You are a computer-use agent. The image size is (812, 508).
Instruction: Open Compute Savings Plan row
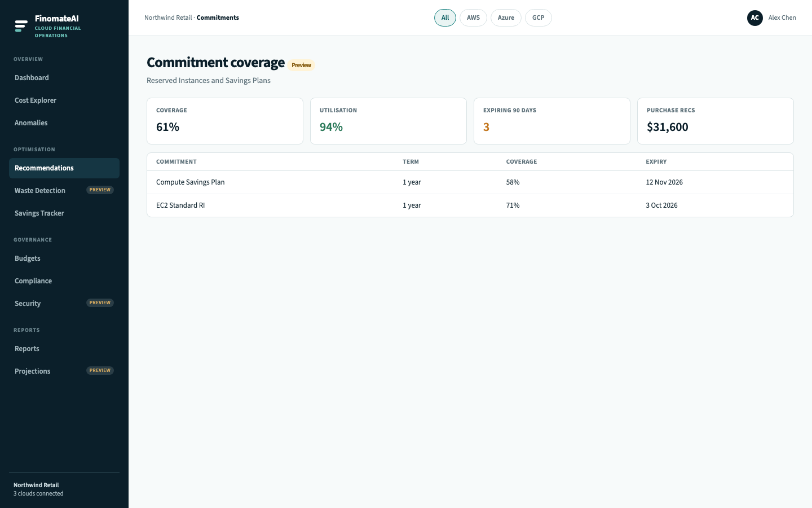470,182
